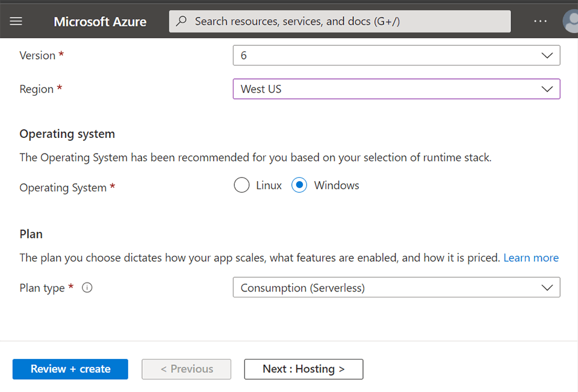578x392 pixels.
Task: Open the Region selection dropdown
Action: click(x=396, y=89)
